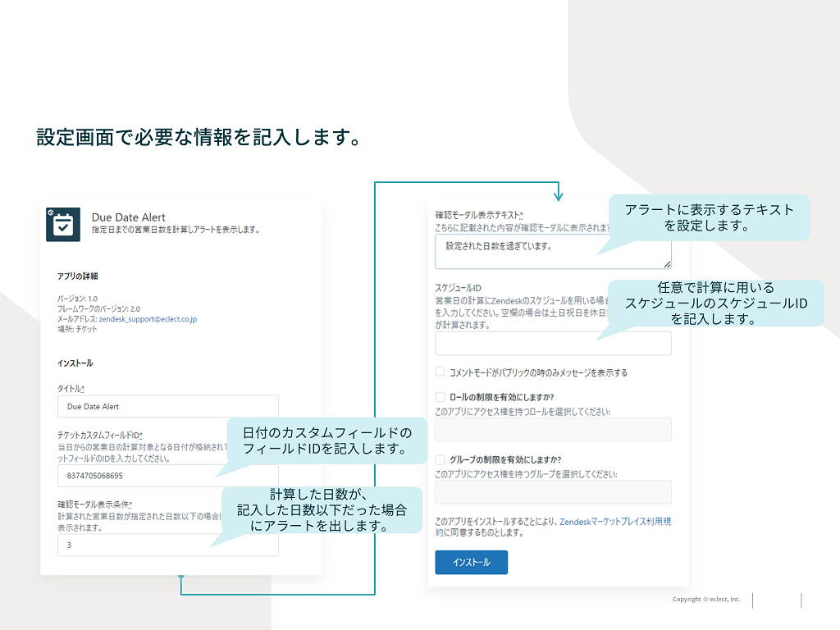This screenshot has height=630, width=840.
Task: Enable コメントモードがパブリックの時のみメッセージを表示する
Action: (x=440, y=371)
